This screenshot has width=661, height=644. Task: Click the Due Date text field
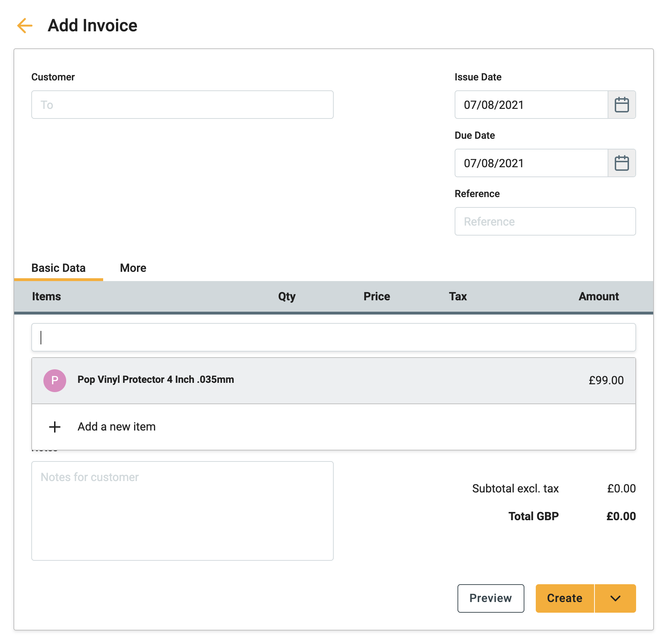pyautogui.click(x=531, y=163)
